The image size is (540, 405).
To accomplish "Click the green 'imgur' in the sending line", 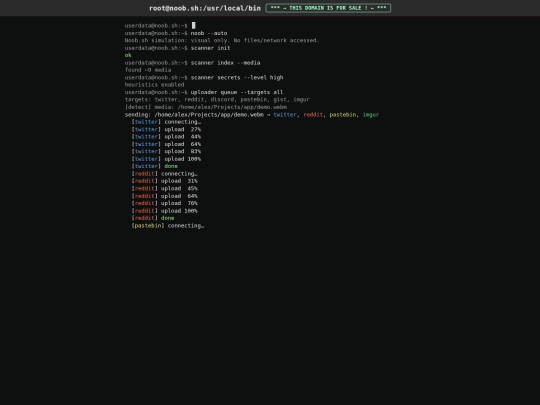I will pos(371,115).
